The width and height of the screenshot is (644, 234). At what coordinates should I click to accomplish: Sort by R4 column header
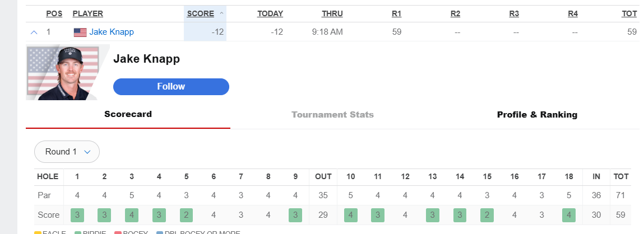click(573, 13)
